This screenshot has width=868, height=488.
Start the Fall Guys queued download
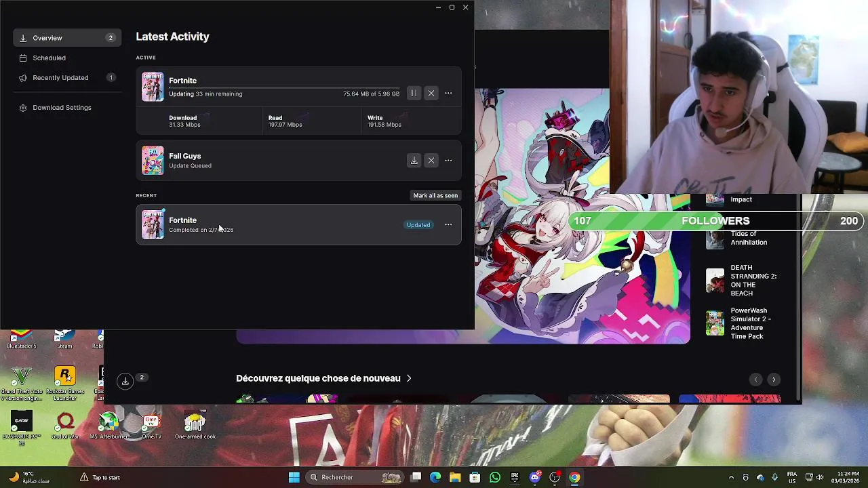414,161
